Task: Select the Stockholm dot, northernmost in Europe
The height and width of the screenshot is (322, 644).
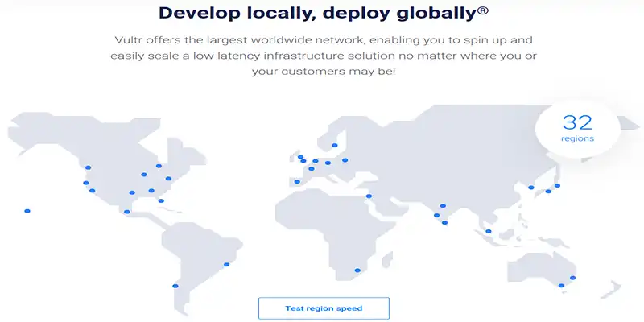Action: [x=334, y=146]
